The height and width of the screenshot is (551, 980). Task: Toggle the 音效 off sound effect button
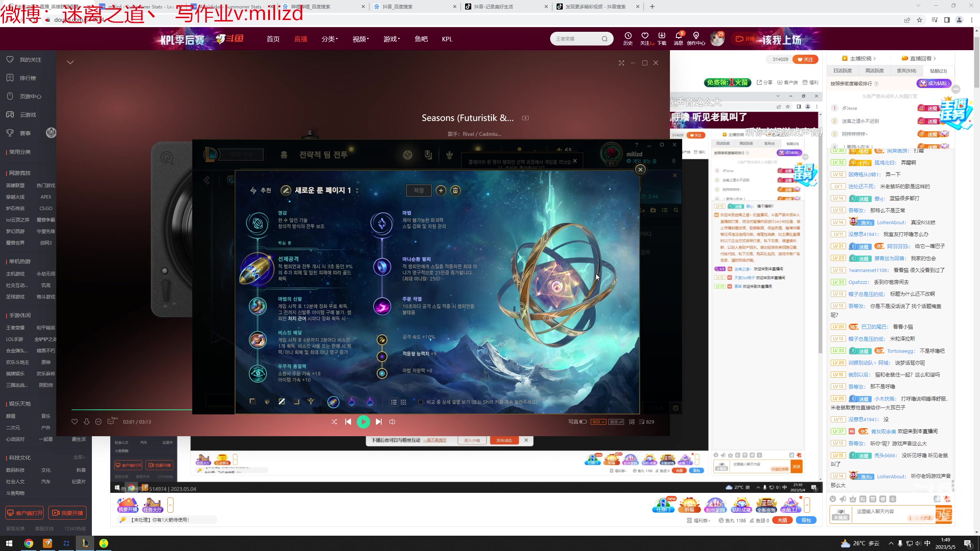click(x=616, y=422)
